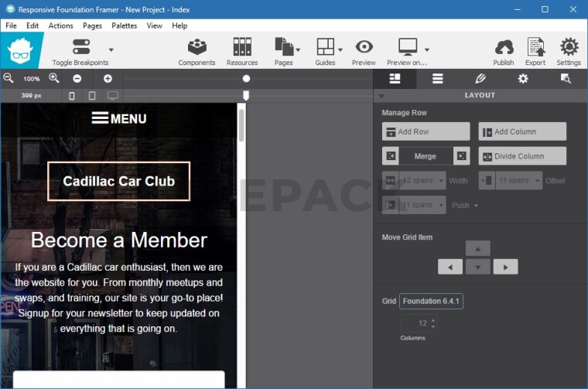Click the Foundation 6.4.1 grid field
The height and width of the screenshot is (389, 588).
tap(431, 301)
